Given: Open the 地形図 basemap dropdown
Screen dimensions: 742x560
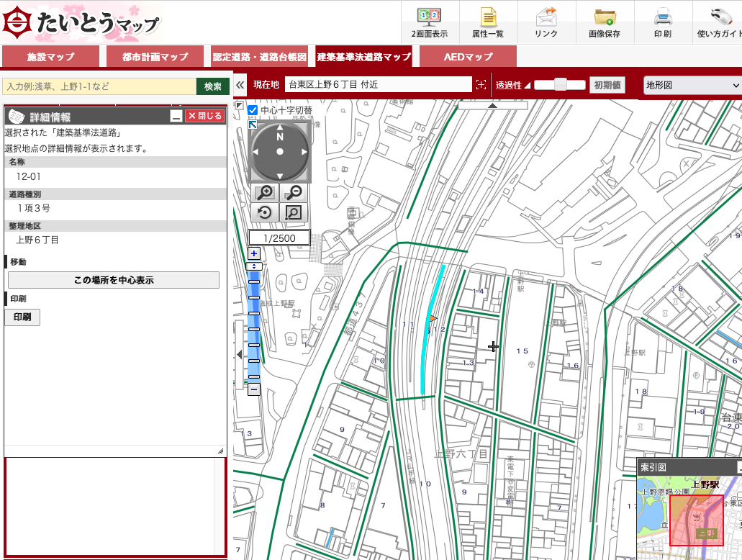Looking at the screenshot, I should [x=692, y=85].
